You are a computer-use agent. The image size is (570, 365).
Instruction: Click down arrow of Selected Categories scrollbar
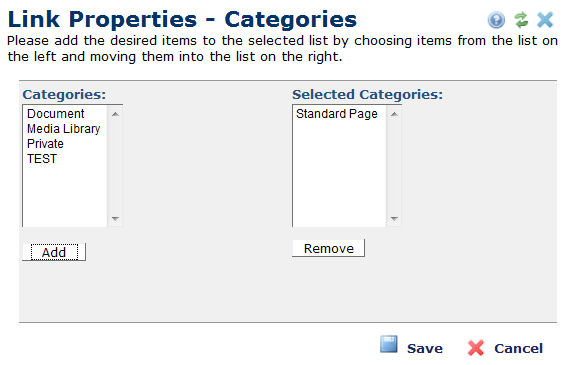pos(394,218)
